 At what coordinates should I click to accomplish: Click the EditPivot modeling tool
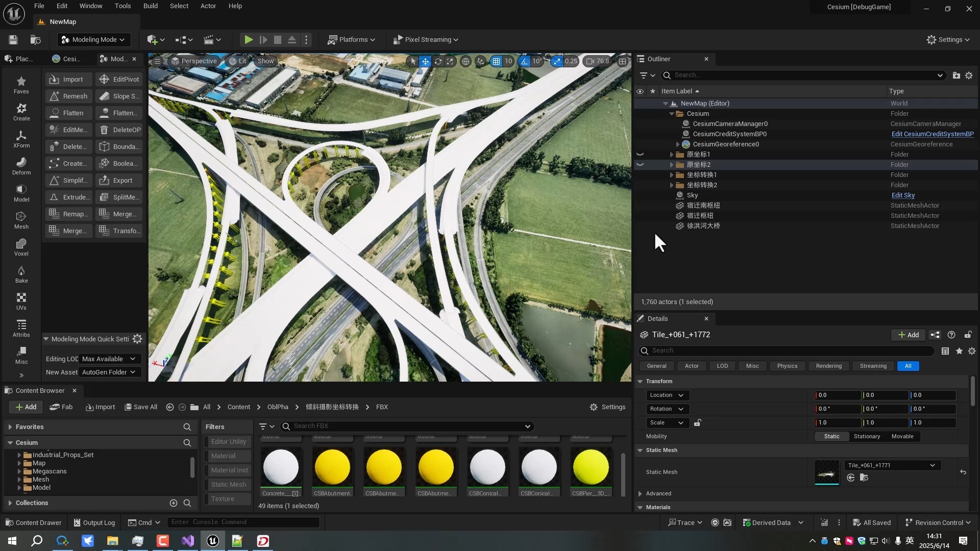tap(119, 80)
